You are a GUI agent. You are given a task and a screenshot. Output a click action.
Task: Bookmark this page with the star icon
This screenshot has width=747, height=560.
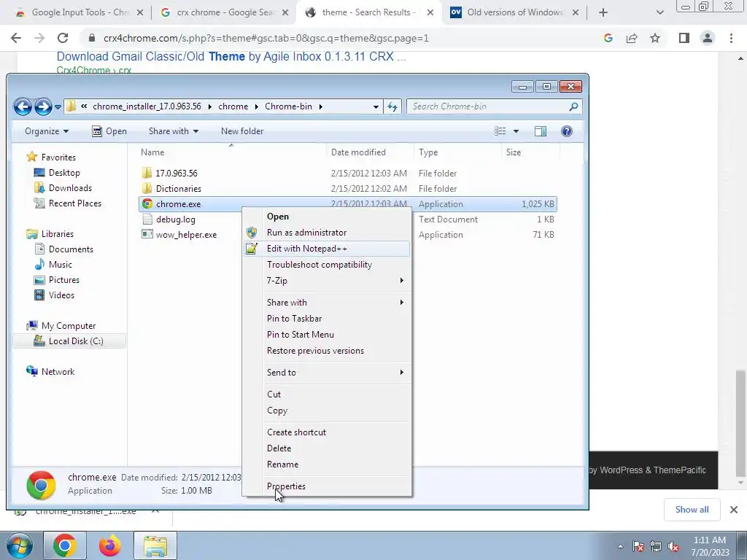click(x=656, y=38)
